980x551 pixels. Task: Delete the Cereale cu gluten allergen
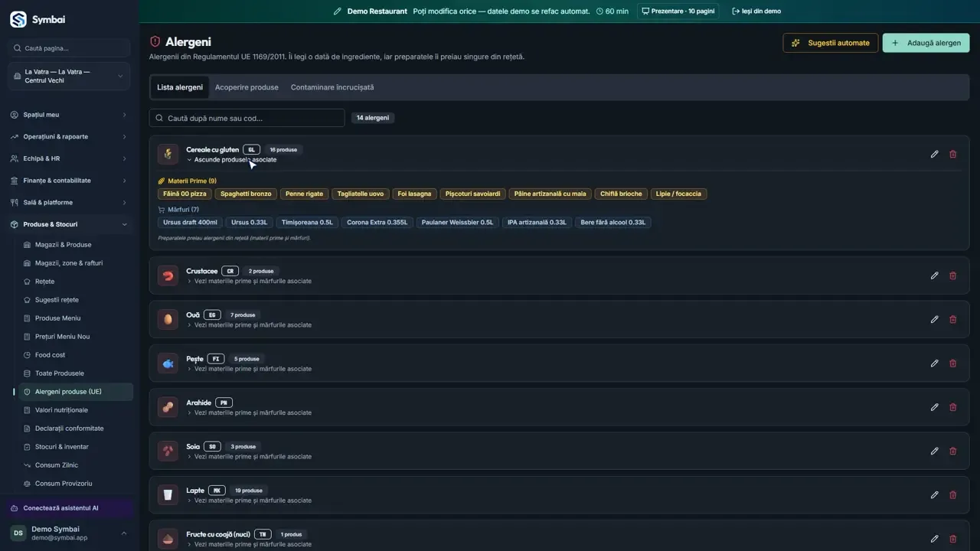pyautogui.click(x=952, y=154)
